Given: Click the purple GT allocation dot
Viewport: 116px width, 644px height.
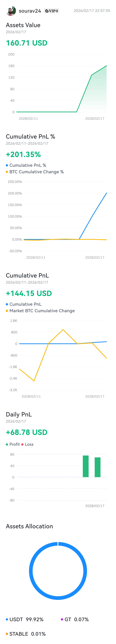Looking at the screenshot, I should coord(62,619).
